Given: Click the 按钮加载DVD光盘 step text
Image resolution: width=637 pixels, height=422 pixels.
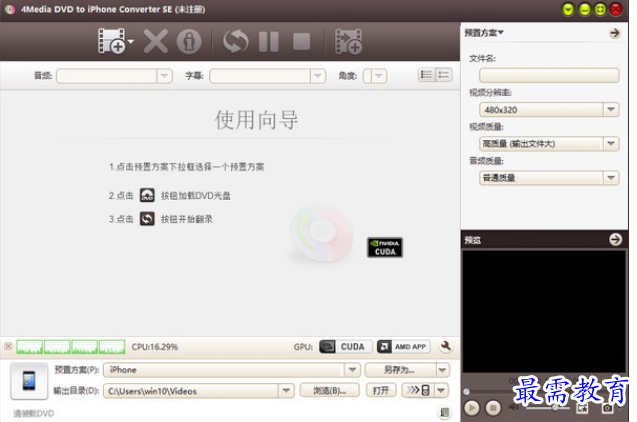Looking at the screenshot, I should (x=196, y=196).
